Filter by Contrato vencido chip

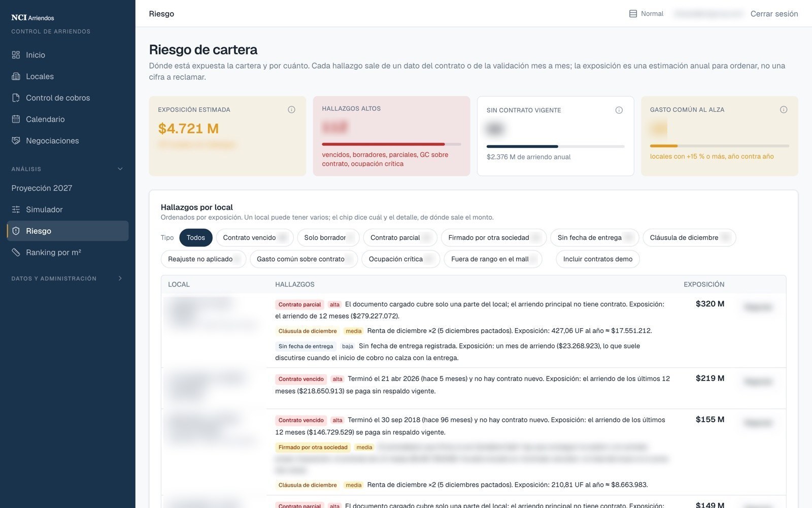click(x=255, y=238)
